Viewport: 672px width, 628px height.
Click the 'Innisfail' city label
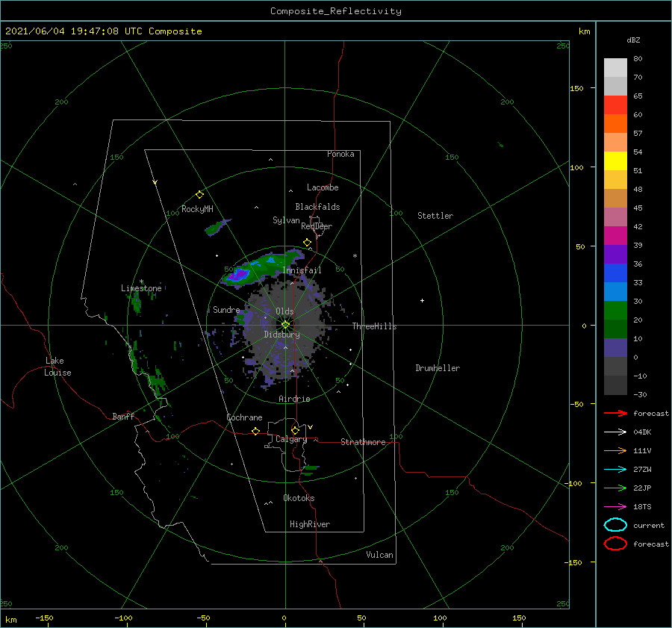coord(302,270)
